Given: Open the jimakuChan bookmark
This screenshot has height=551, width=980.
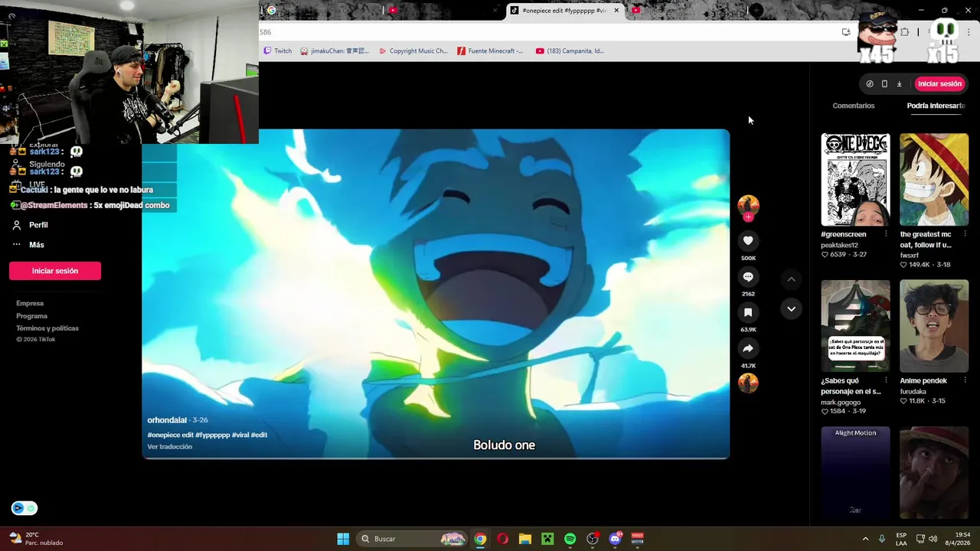Looking at the screenshot, I should [335, 51].
